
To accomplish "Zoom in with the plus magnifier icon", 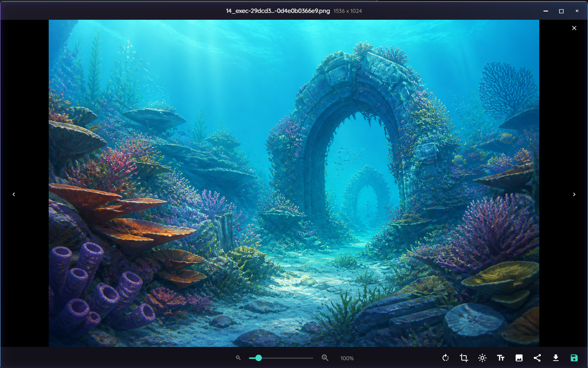I will 325,358.
